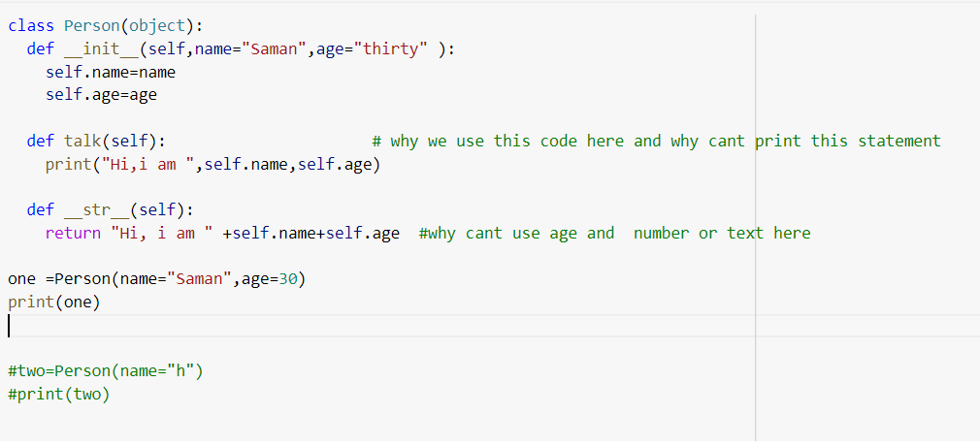Click the self.name=name assignment line
The width and height of the screenshot is (980, 446).
coord(111,73)
